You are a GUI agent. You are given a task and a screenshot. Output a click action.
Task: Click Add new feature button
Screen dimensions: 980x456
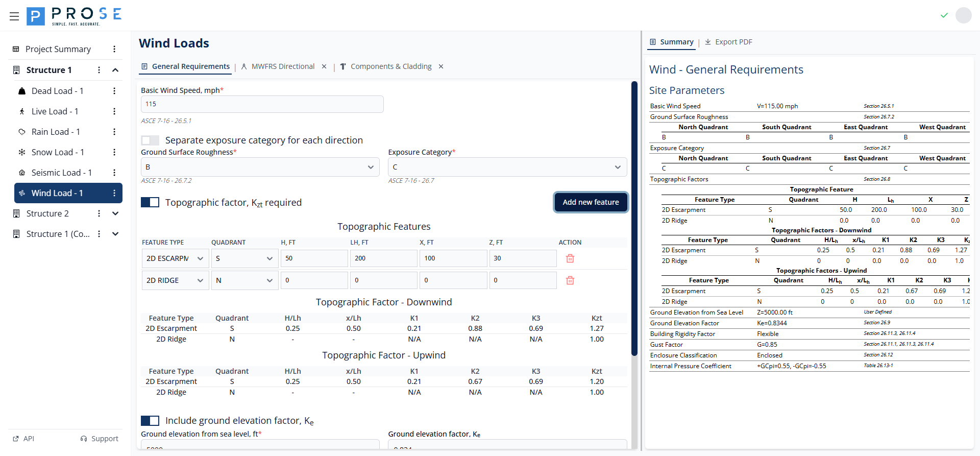pos(591,202)
